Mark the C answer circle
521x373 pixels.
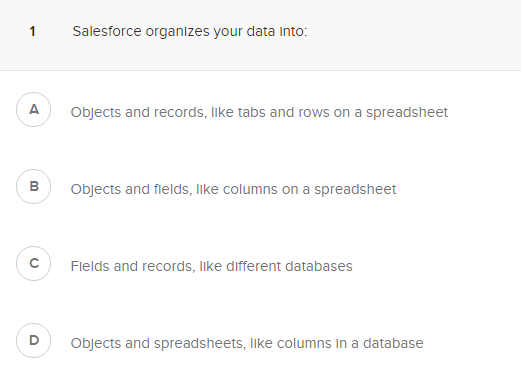[33, 264]
